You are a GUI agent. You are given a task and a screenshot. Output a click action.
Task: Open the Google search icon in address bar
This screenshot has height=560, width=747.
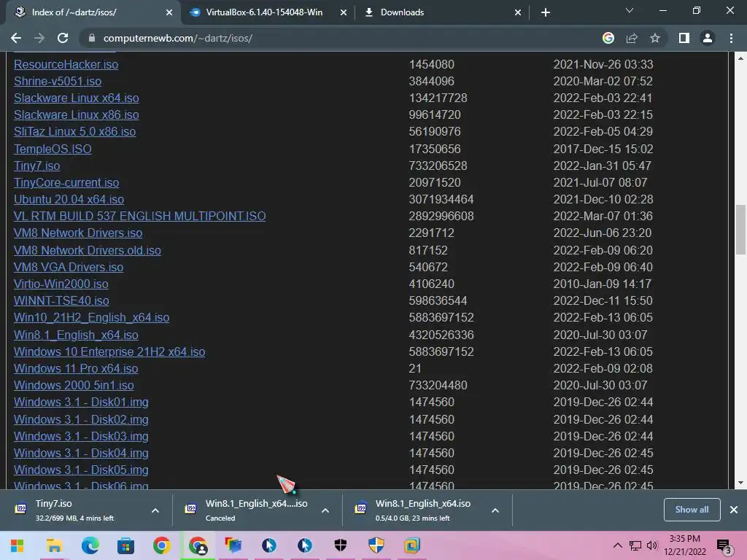tap(608, 38)
